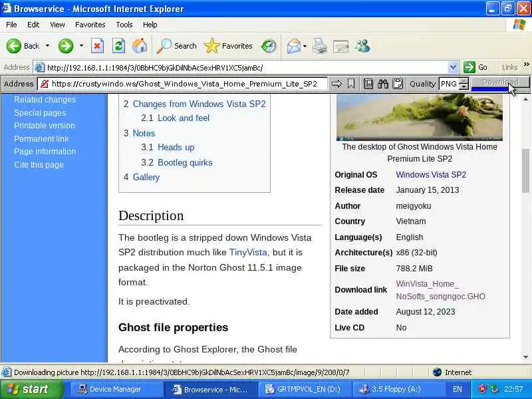532x399 pixels.
Task: Jump to the Notes section
Action: click(x=144, y=134)
